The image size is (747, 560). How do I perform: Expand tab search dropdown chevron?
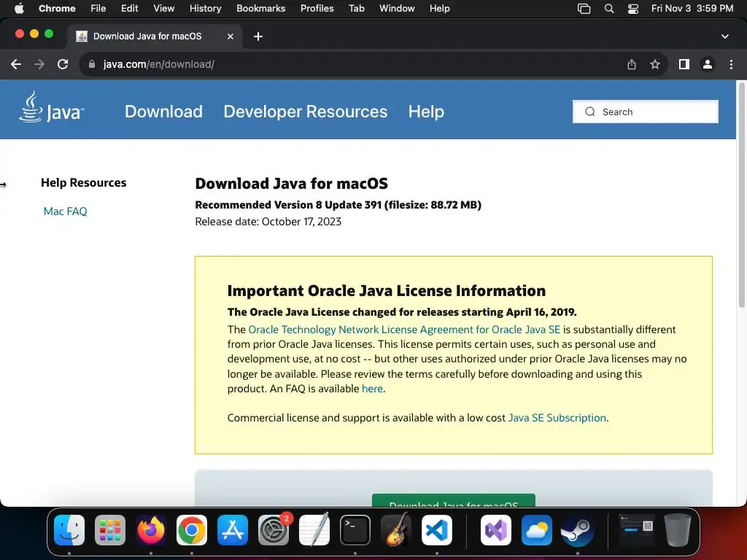[725, 36]
